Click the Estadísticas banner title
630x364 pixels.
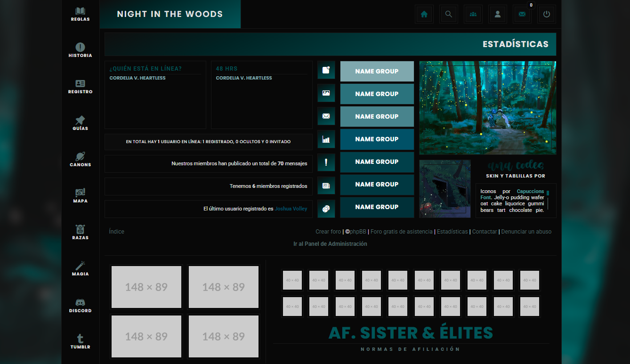click(516, 44)
